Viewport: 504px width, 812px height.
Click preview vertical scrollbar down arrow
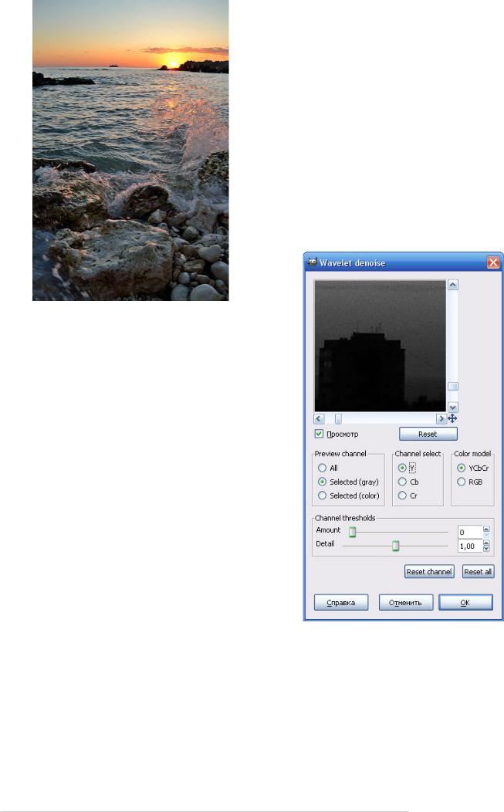click(453, 408)
